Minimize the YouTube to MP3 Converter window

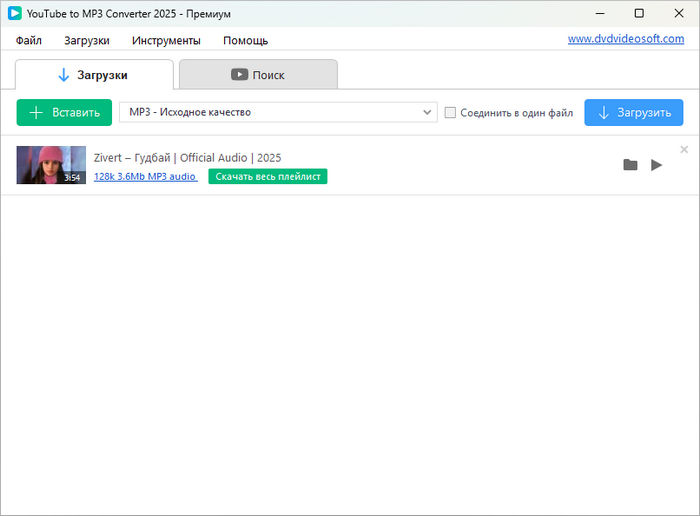(600, 13)
